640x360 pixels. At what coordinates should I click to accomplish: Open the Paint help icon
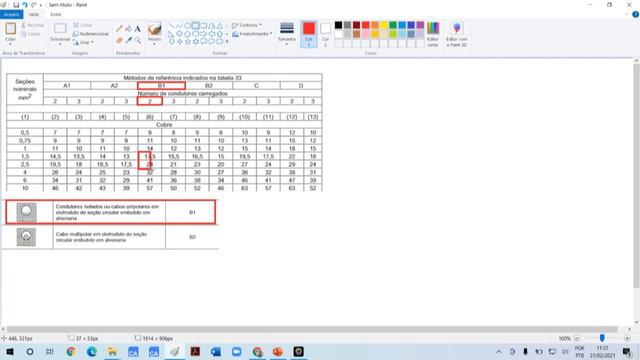(x=635, y=14)
